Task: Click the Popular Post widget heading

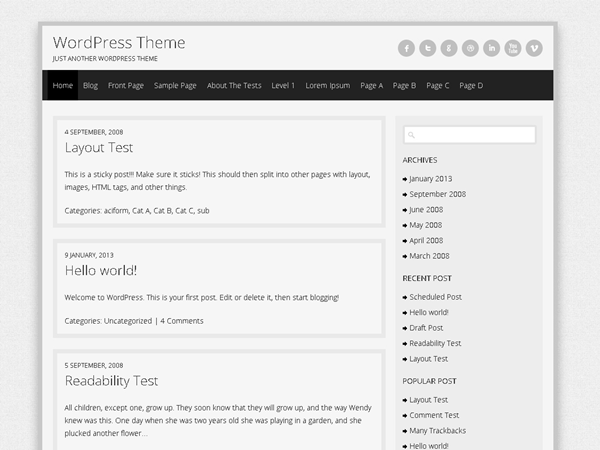Action: point(429,381)
